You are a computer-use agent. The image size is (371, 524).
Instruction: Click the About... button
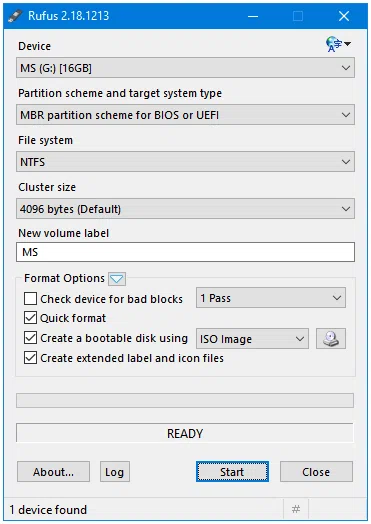click(53, 472)
